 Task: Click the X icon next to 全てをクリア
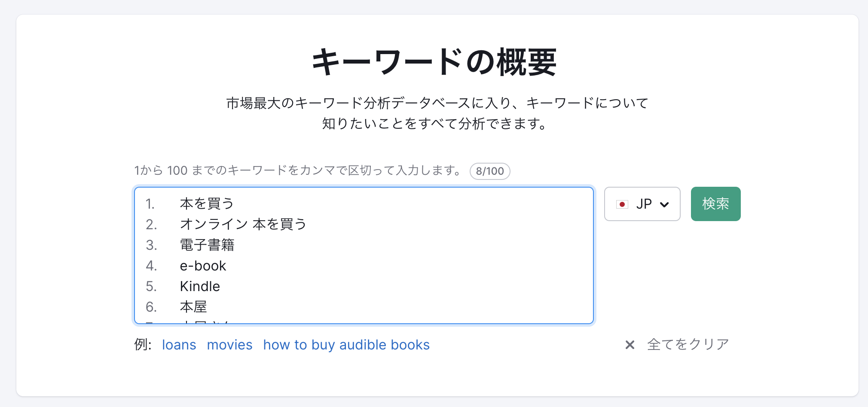coord(629,344)
